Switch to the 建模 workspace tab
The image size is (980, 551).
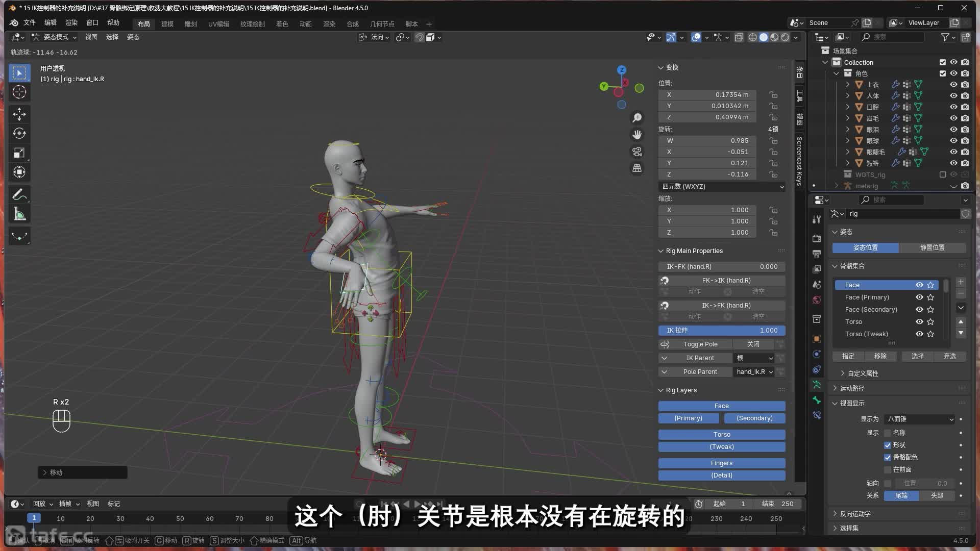(167, 24)
